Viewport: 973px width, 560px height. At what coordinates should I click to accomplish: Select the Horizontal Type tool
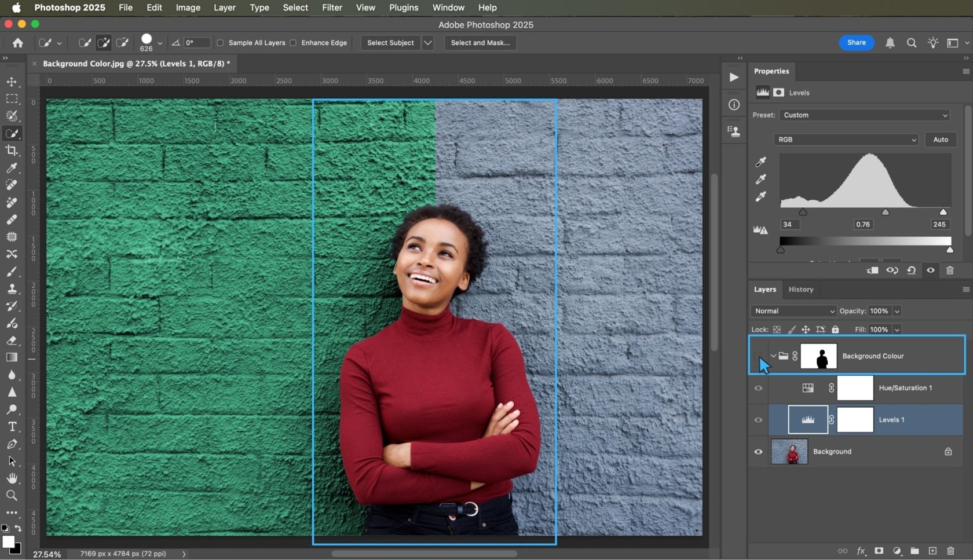point(12,427)
